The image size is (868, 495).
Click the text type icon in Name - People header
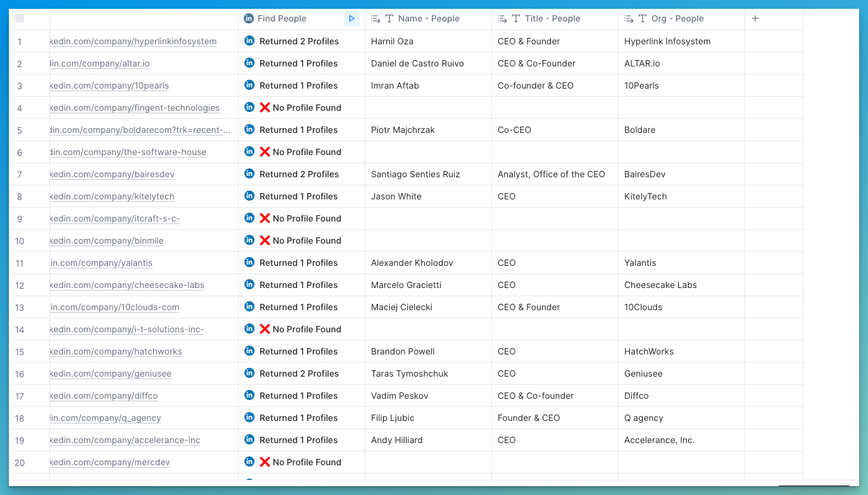pos(389,19)
